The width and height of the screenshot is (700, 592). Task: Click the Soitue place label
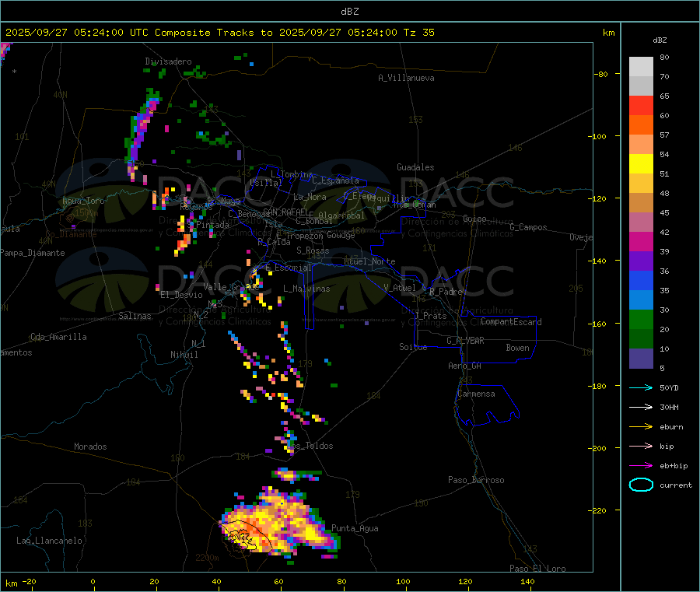tap(413, 347)
